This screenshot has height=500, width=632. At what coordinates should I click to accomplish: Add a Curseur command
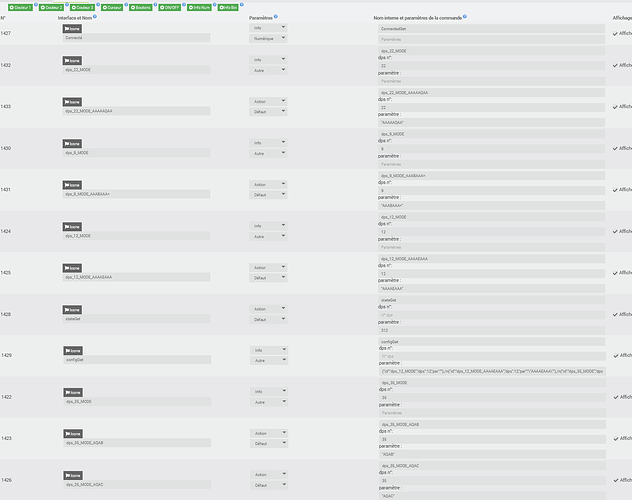pos(112,7)
